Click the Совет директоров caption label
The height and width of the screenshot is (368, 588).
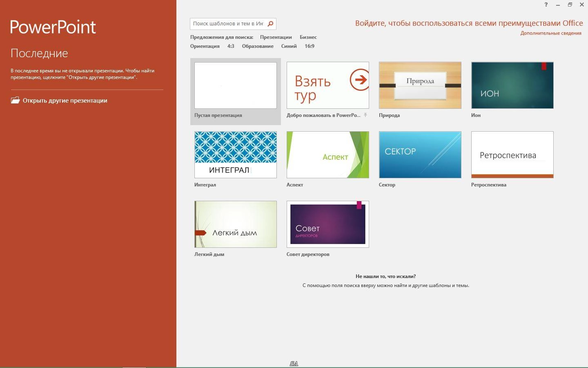(x=308, y=254)
